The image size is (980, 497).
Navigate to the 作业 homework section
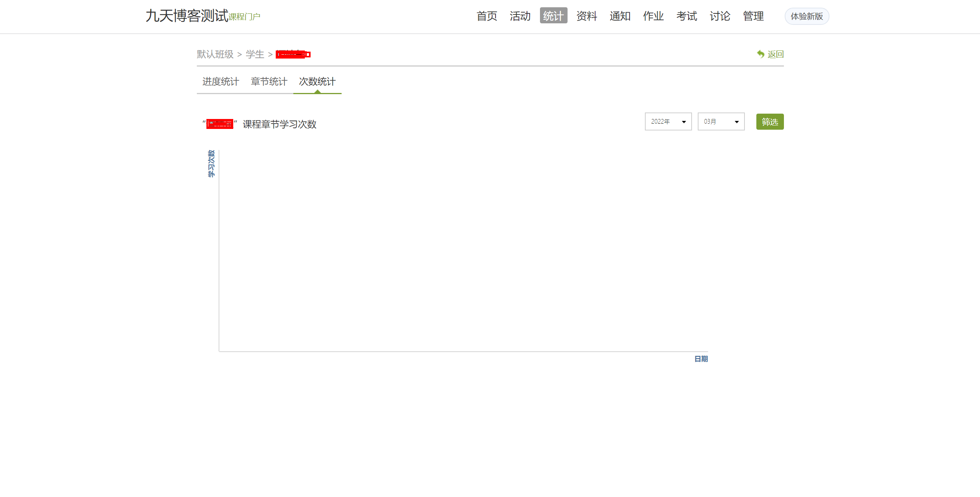[653, 16]
